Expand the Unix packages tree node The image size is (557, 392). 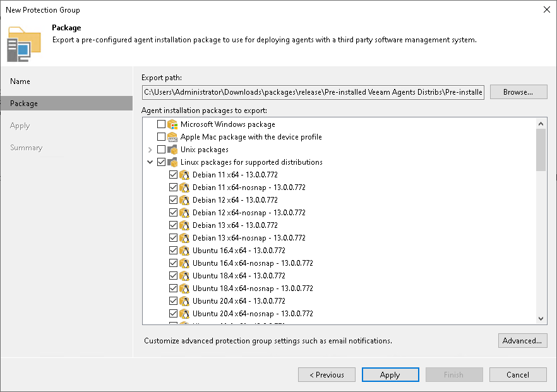point(150,150)
